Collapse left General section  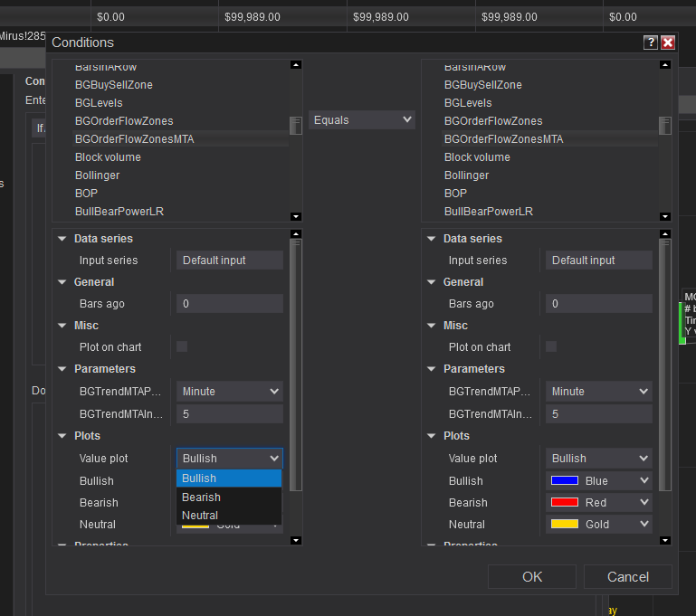click(62, 282)
